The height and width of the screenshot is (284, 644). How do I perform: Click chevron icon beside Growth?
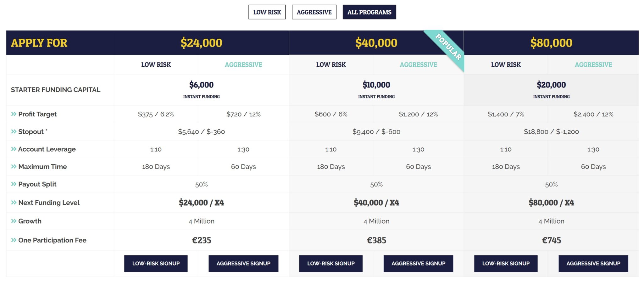(14, 221)
